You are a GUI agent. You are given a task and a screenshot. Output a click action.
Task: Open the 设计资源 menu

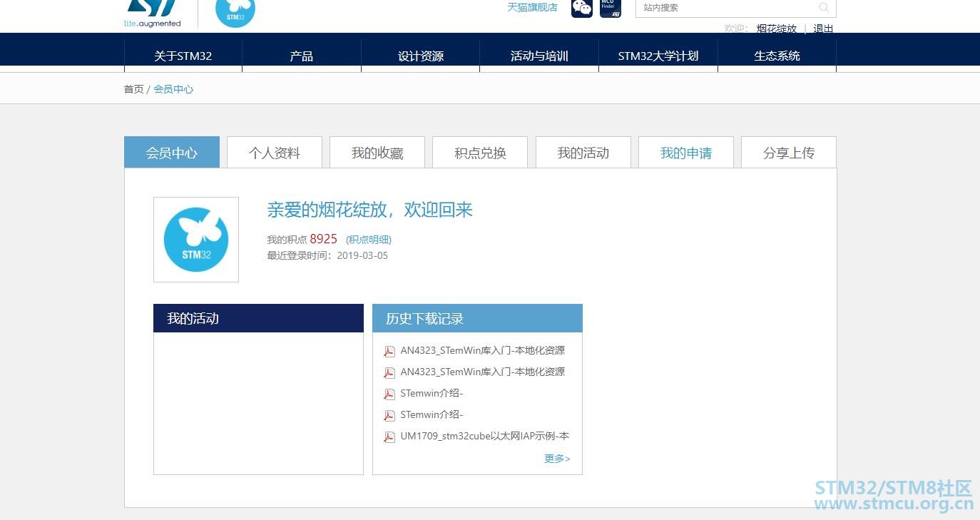(421, 56)
